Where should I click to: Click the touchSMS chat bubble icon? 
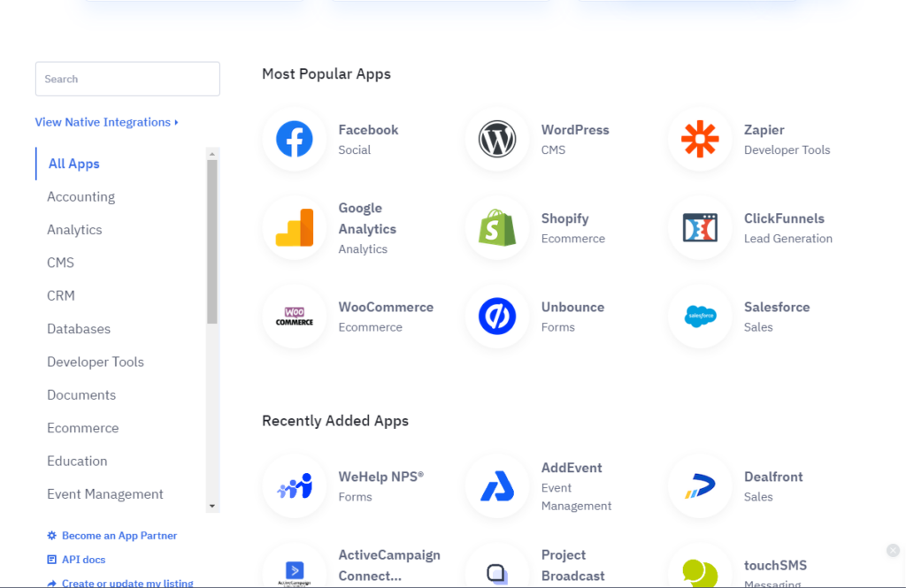(700, 573)
